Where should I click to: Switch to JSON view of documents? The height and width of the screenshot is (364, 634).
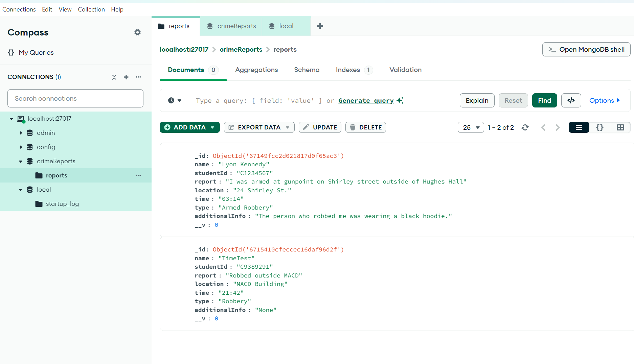click(600, 127)
